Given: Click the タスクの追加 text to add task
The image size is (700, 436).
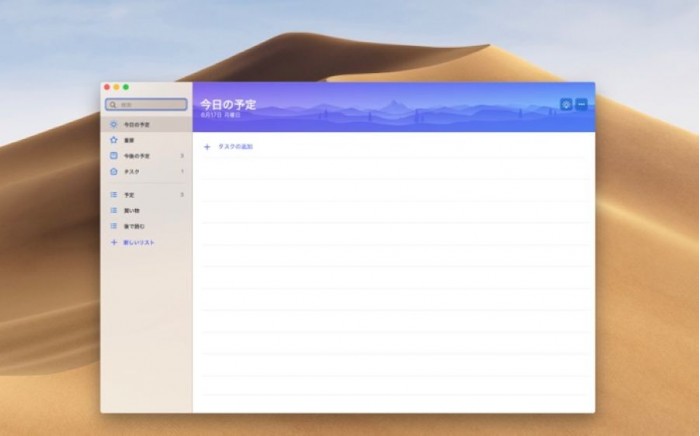Looking at the screenshot, I should [236, 147].
